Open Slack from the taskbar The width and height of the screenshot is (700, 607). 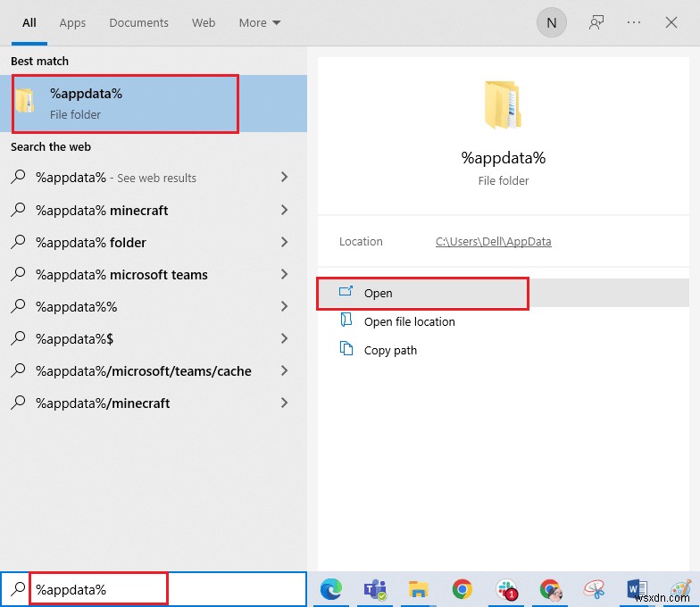click(x=505, y=589)
